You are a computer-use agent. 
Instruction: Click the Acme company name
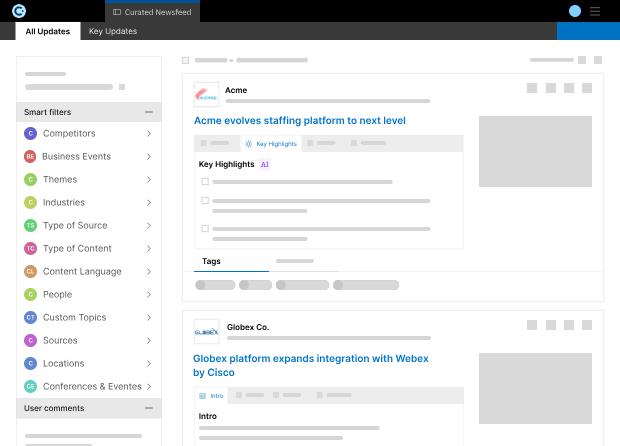[236, 90]
